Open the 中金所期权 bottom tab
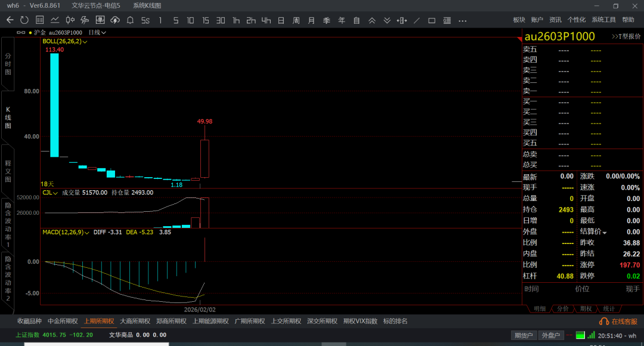This screenshot has height=346, width=644. click(63, 322)
